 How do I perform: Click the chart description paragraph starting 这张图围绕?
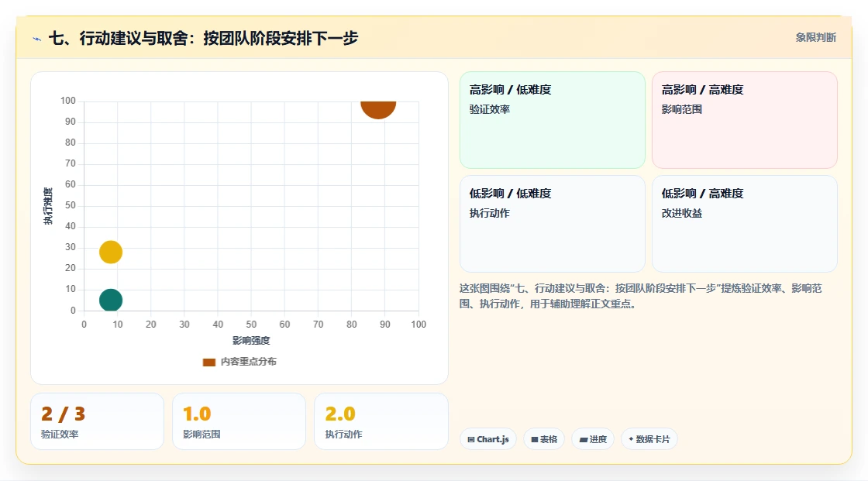pyautogui.click(x=640, y=296)
